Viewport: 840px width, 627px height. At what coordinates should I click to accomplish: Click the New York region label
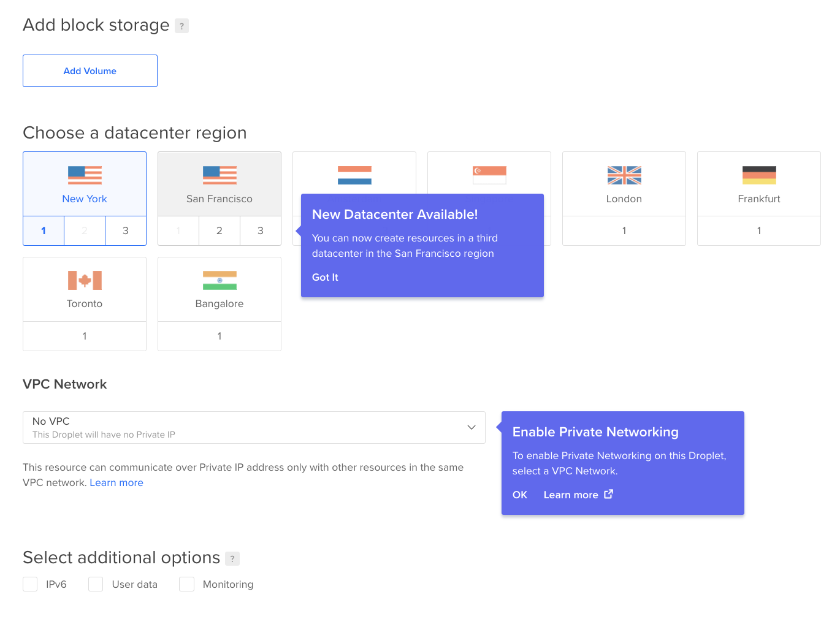85,199
